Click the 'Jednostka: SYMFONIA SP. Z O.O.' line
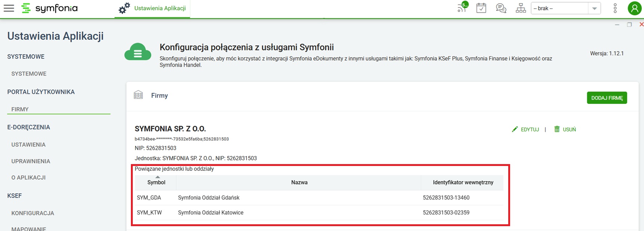Screen dimensions: 644x231 click(x=196, y=158)
